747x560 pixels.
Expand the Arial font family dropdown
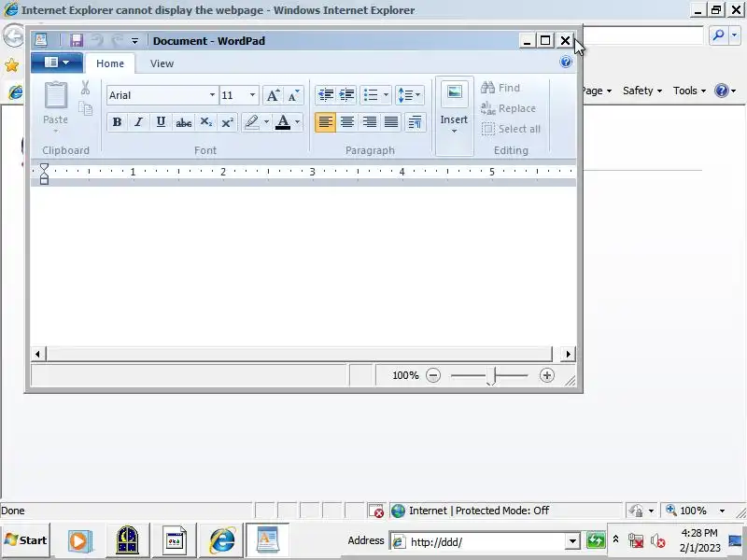[x=212, y=95]
